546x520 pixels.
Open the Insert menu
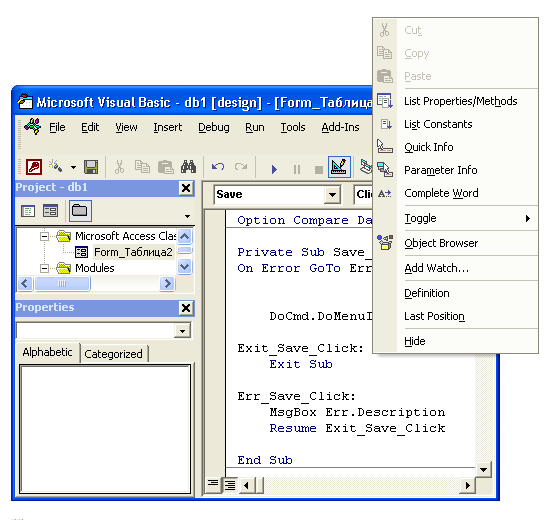pyautogui.click(x=167, y=127)
